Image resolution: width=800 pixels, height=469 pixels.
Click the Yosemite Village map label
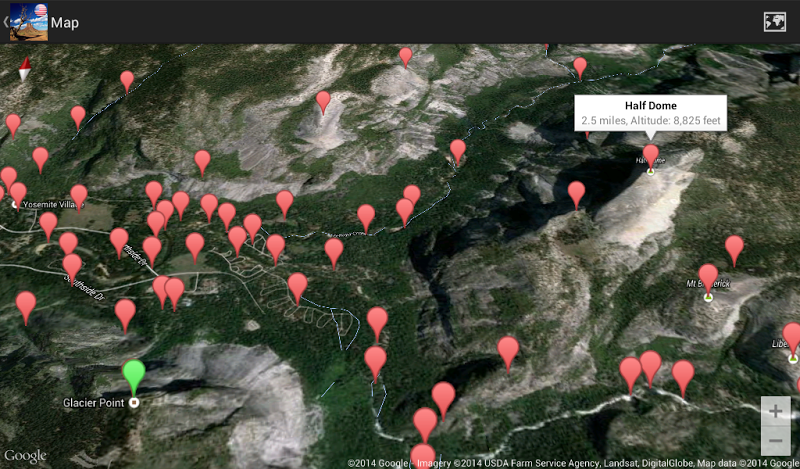click(x=54, y=205)
